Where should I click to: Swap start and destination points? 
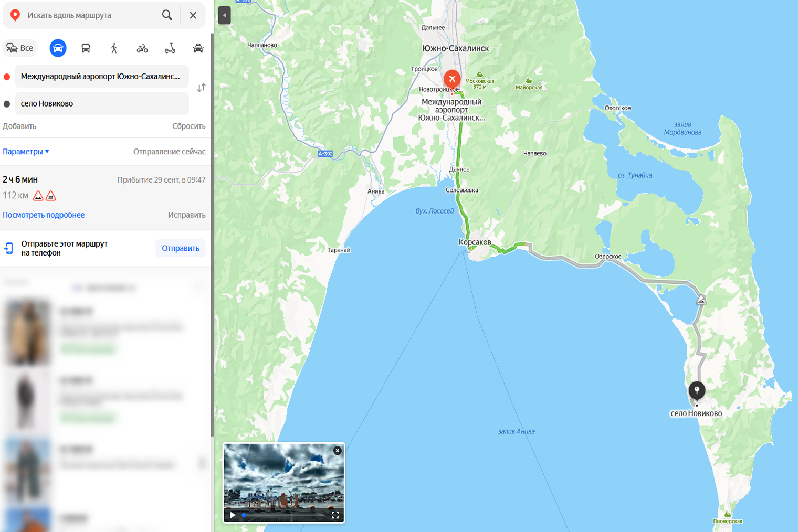click(201, 88)
